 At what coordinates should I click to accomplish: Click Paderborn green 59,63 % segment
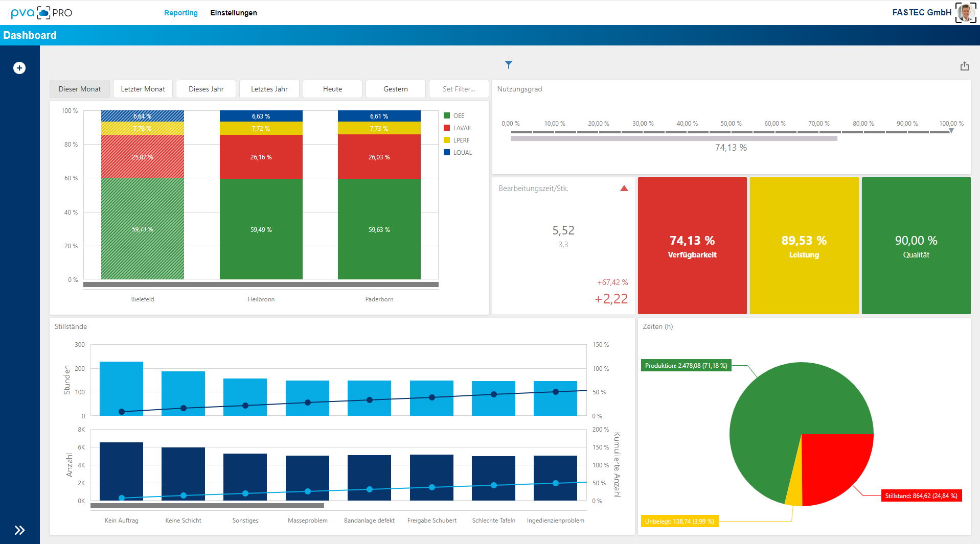point(379,229)
